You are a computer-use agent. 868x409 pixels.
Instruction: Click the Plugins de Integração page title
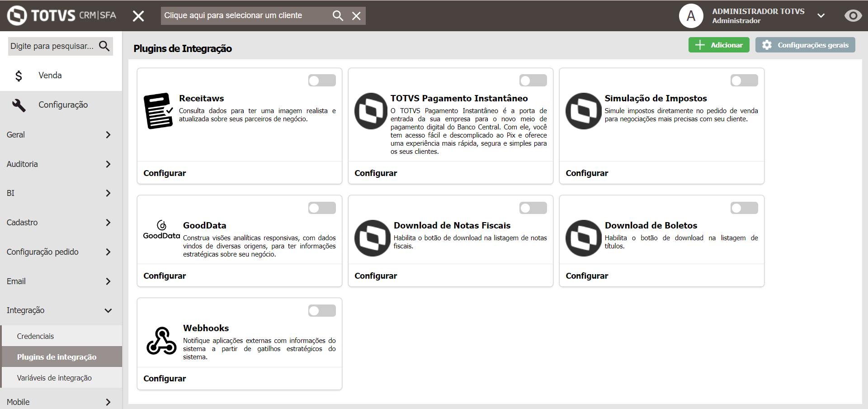pyautogui.click(x=183, y=49)
